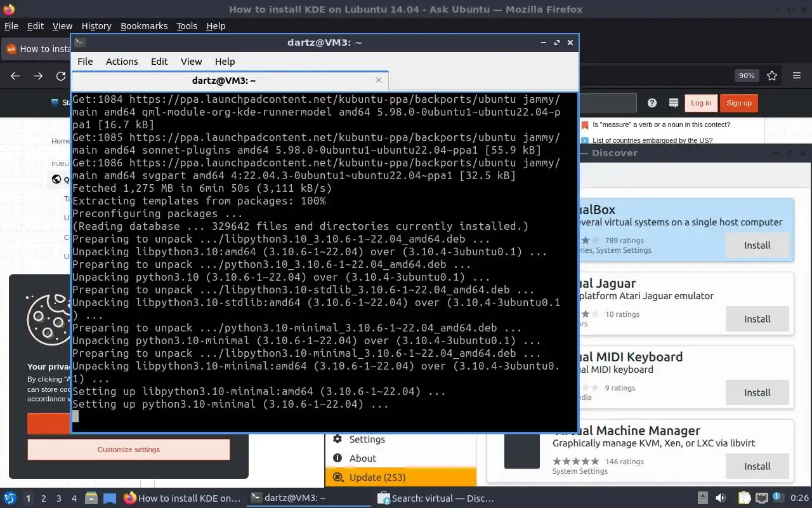The image size is (812, 508).
Task: Open Firefox Bookmarks menu
Action: click(x=144, y=26)
